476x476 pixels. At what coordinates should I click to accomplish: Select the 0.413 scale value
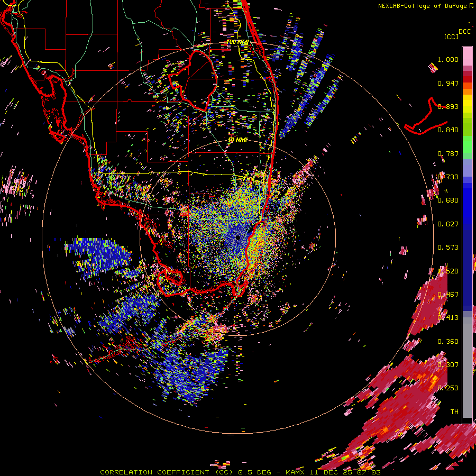(448, 318)
